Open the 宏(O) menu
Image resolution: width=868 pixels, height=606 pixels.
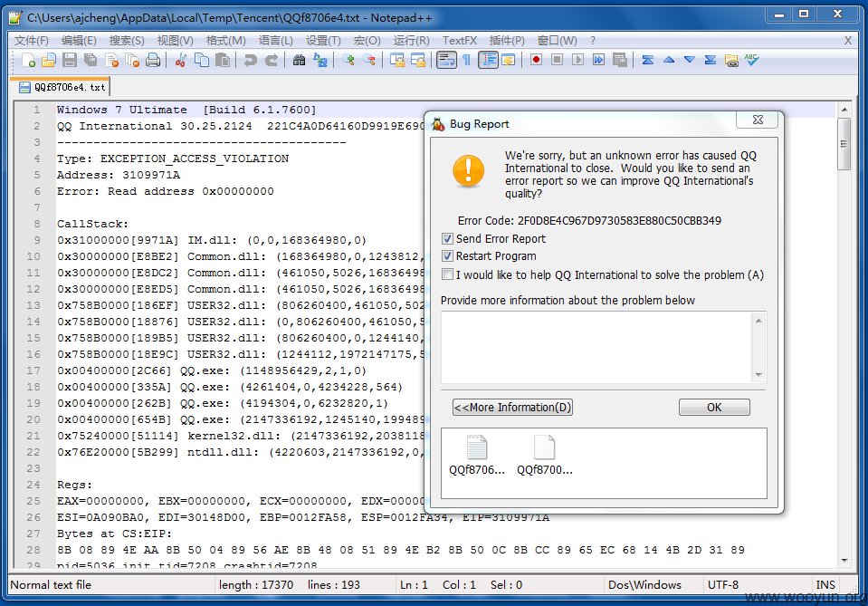point(367,41)
